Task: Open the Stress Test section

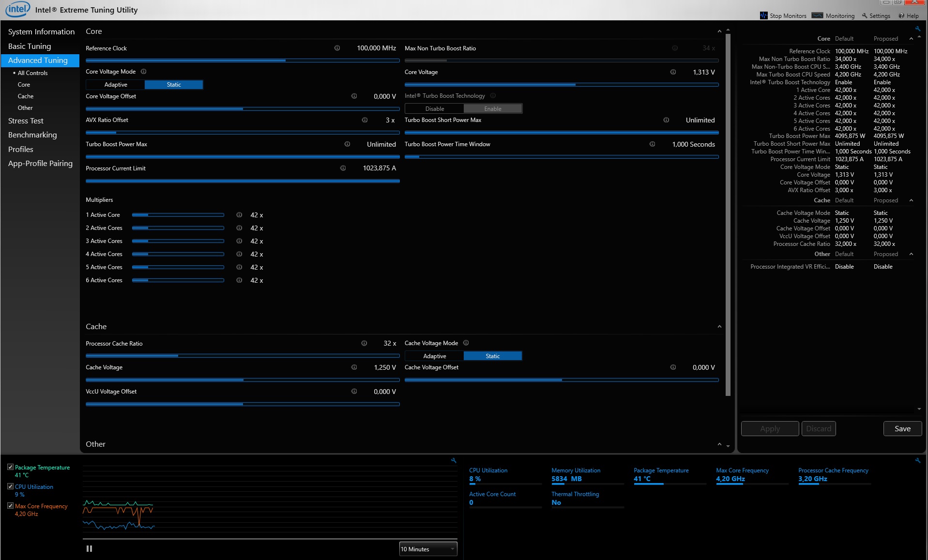Action: pyautogui.click(x=26, y=121)
